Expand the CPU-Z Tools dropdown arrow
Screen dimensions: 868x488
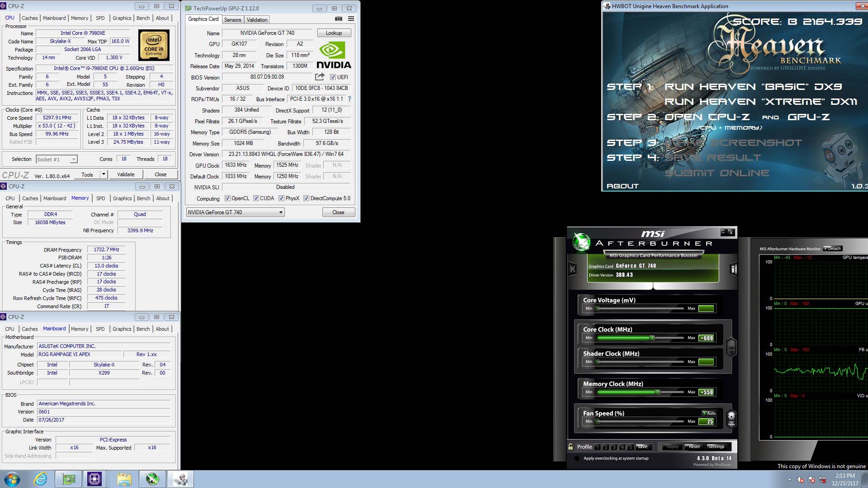pyautogui.click(x=104, y=174)
